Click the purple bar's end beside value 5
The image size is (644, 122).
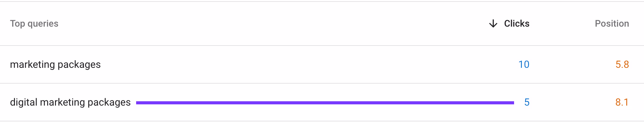tap(513, 102)
